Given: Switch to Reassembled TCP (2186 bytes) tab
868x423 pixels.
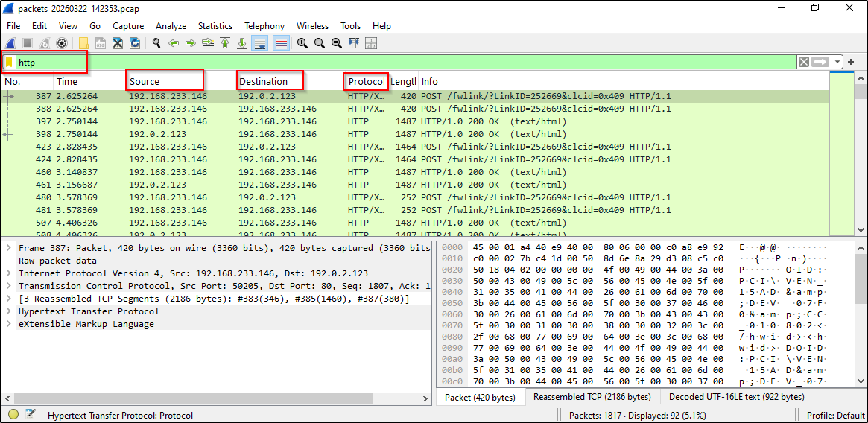Looking at the screenshot, I should 592,397.
